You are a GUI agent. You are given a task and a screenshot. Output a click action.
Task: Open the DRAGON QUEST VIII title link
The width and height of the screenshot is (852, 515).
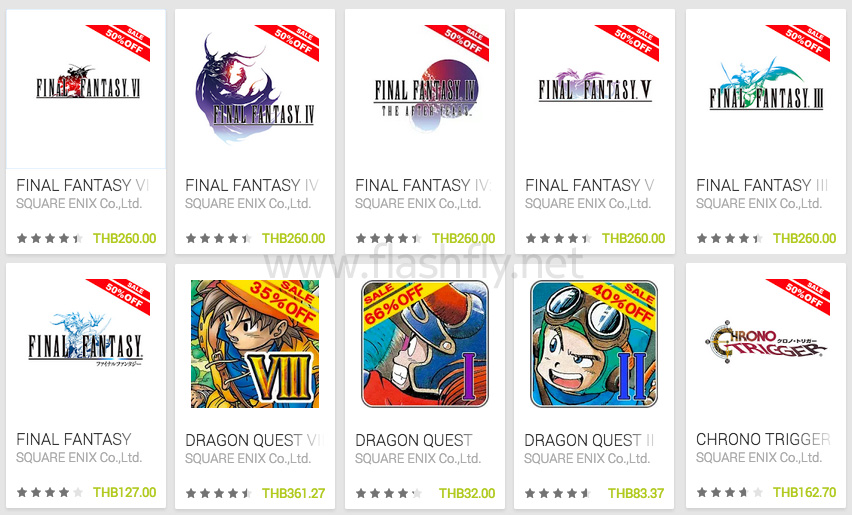255,440
